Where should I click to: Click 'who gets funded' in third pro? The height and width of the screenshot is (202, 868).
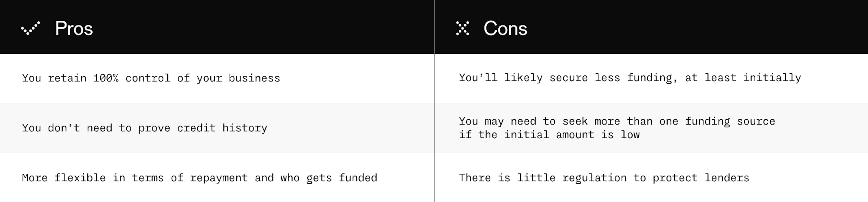(329, 178)
